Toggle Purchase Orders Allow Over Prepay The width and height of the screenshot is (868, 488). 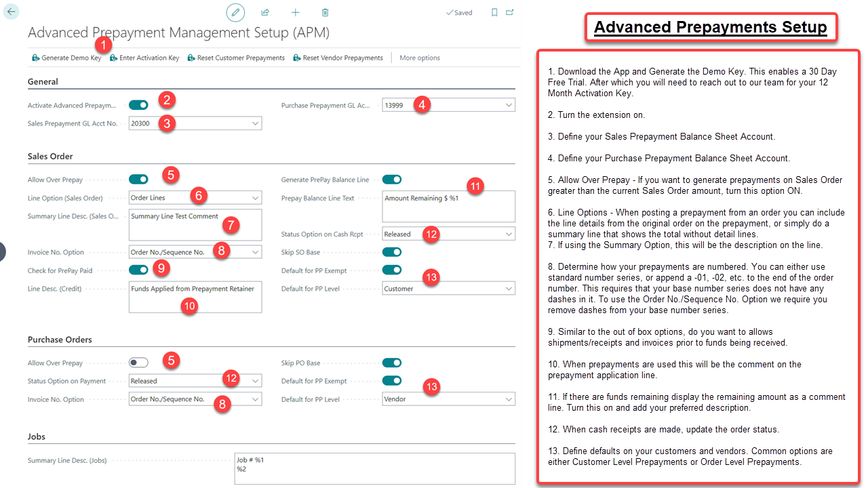(138, 363)
